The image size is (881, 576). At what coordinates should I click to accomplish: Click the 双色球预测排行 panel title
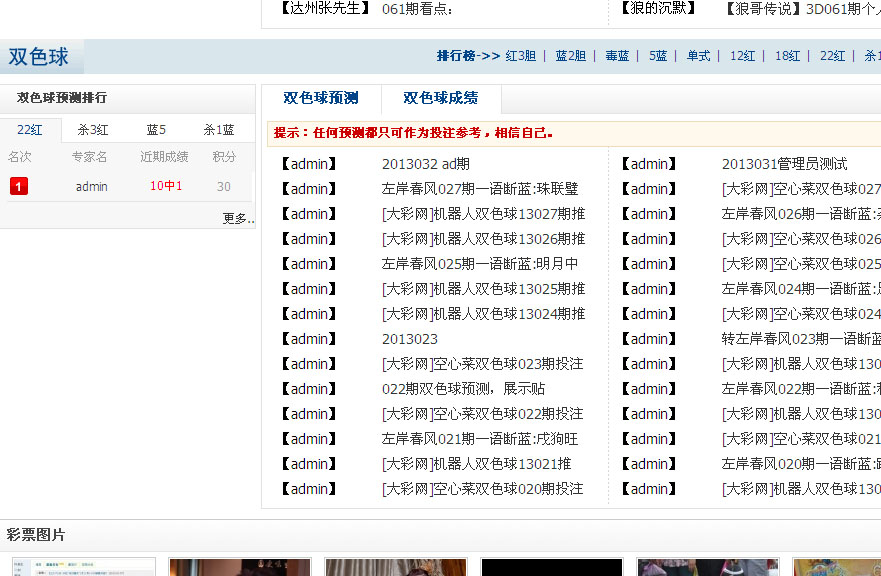62,98
